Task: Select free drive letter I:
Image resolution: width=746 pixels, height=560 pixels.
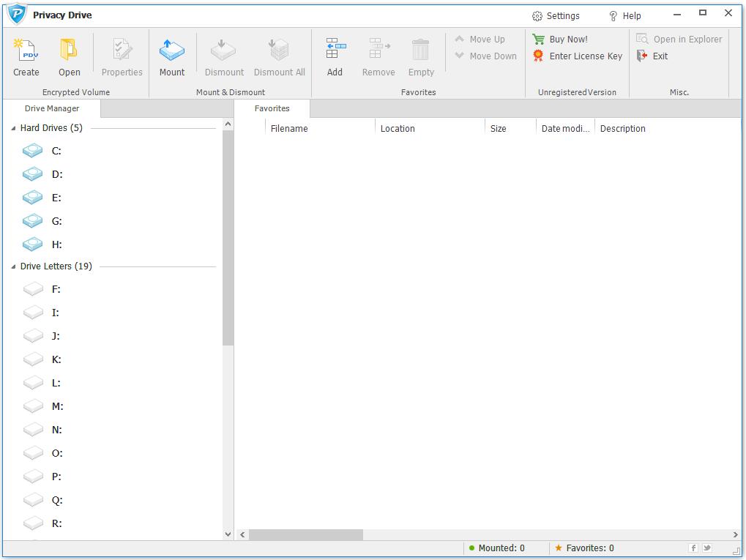Action: 42,313
